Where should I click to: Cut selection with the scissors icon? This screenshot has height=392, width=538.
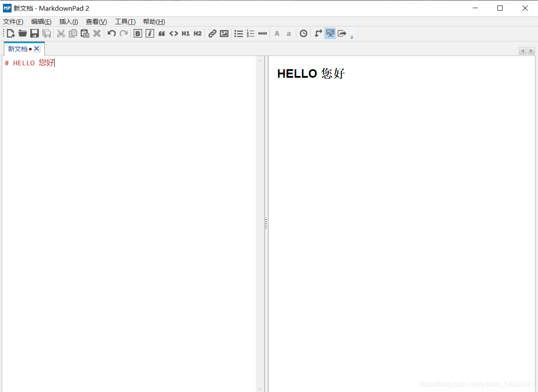click(x=61, y=33)
